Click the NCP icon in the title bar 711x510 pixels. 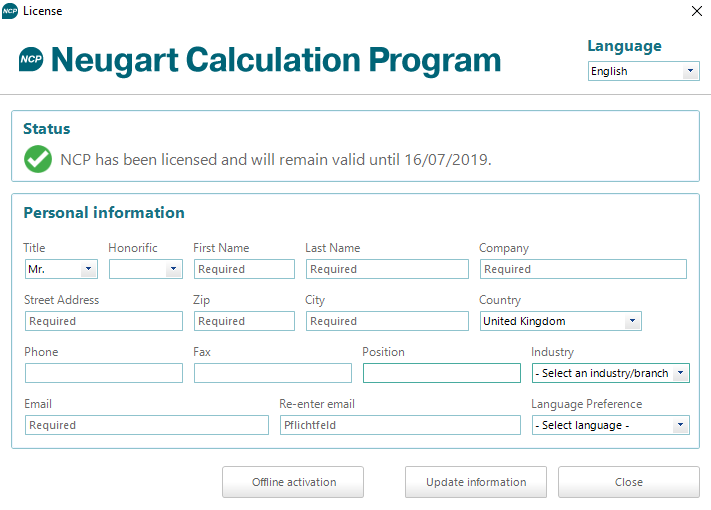click(x=10, y=11)
